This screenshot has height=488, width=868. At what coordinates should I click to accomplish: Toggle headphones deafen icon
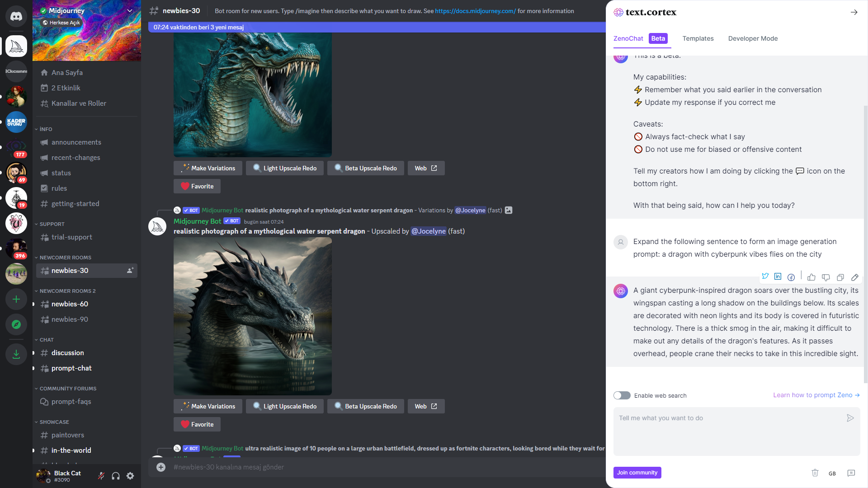pyautogui.click(x=116, y=476)
